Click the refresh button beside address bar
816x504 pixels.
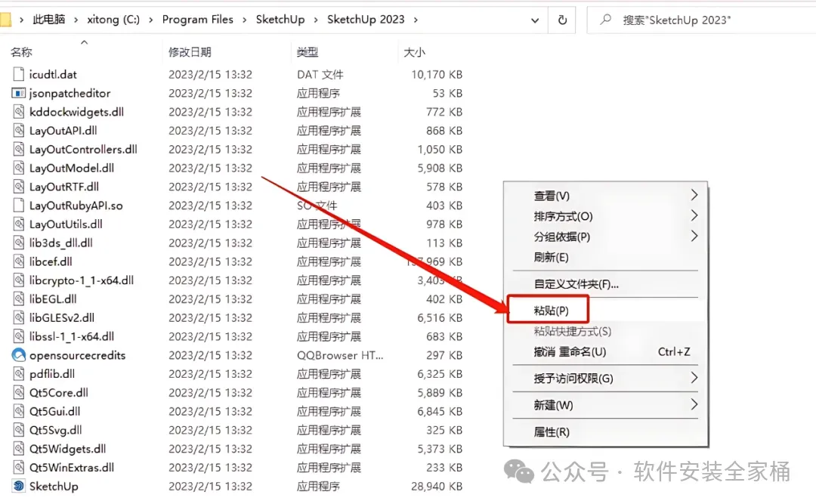[x=562, y=20]
